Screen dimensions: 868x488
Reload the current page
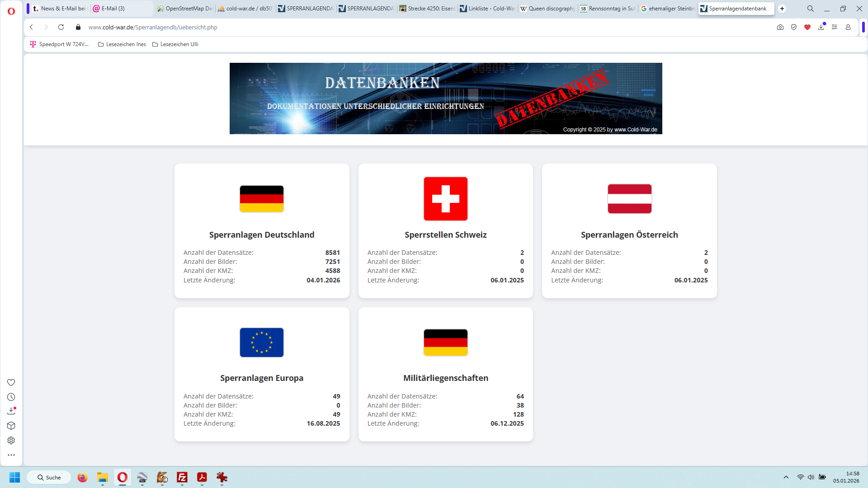(x=61, y=27)
